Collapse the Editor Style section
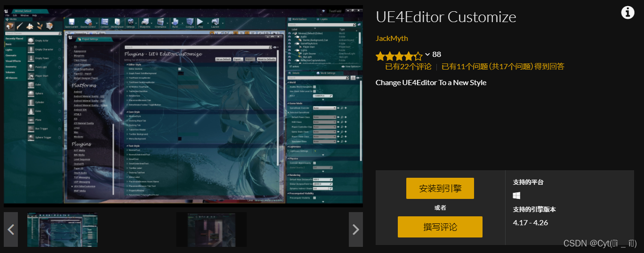 (127, 64)
